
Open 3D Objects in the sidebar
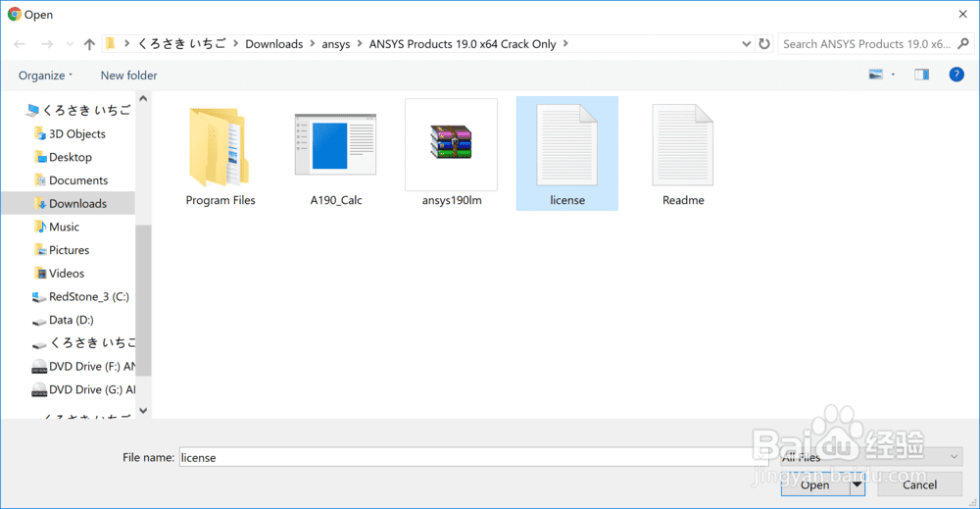(x=76, y=133)
